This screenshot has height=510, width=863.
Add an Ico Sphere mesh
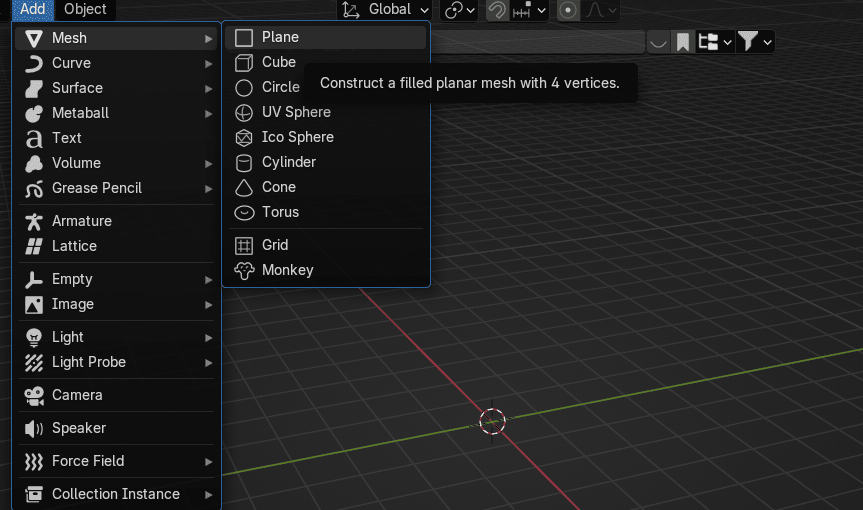pyautogui.click(x=297, y=137)
